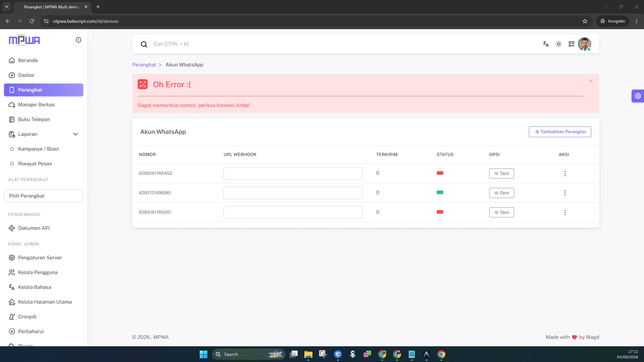Toggle sidebar pin circle icon
The image size is (644, 362).
click(79, 40)
